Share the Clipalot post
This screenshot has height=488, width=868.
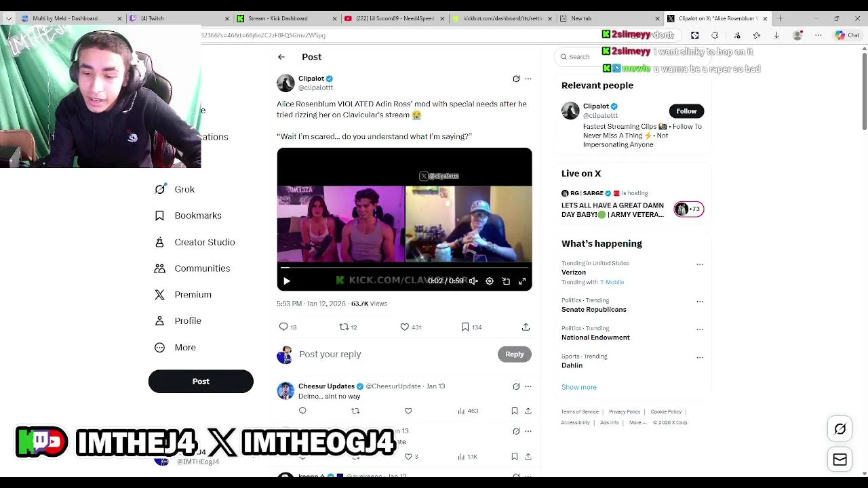click(526, 327)
